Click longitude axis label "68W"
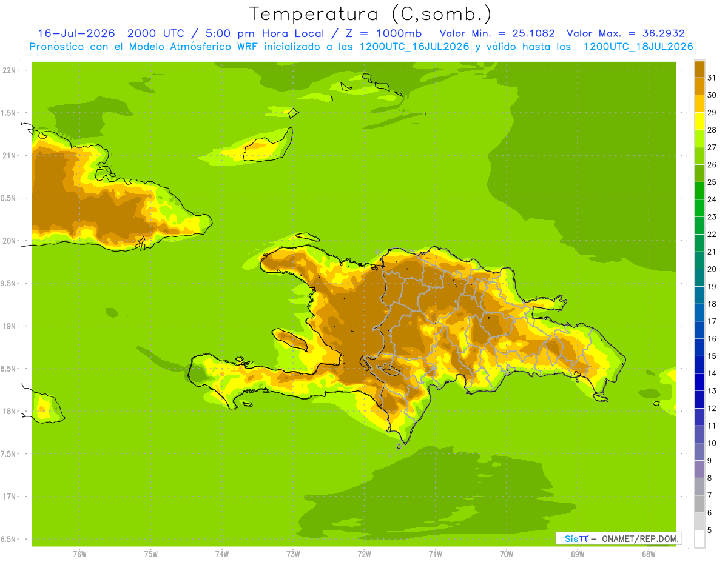728x562 pixels. point(649,554)
